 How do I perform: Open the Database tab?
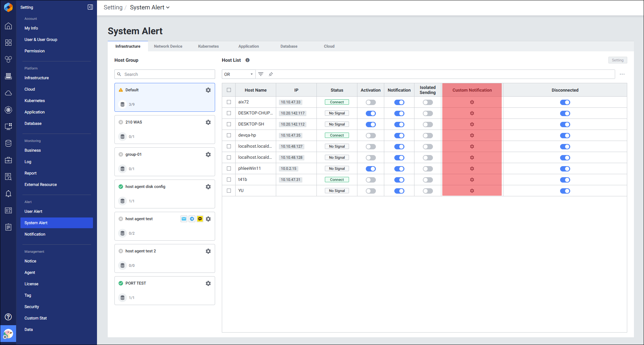click(x=289, y=46)
